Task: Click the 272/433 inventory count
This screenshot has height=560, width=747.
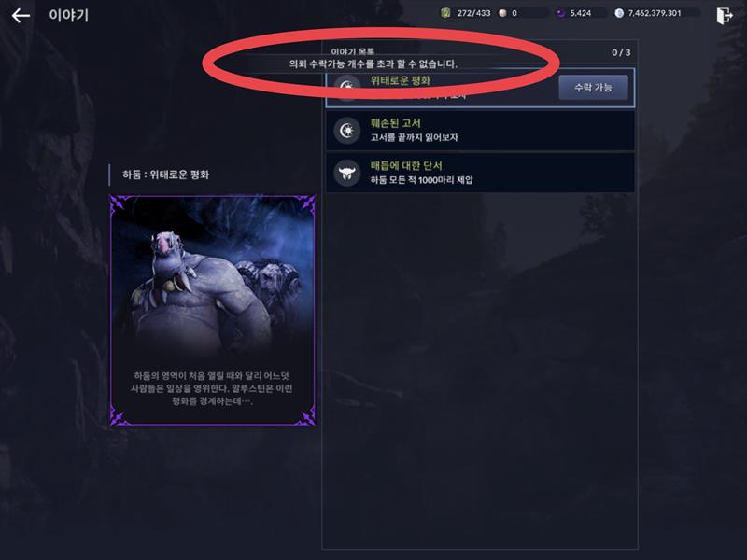Action: 473,13
